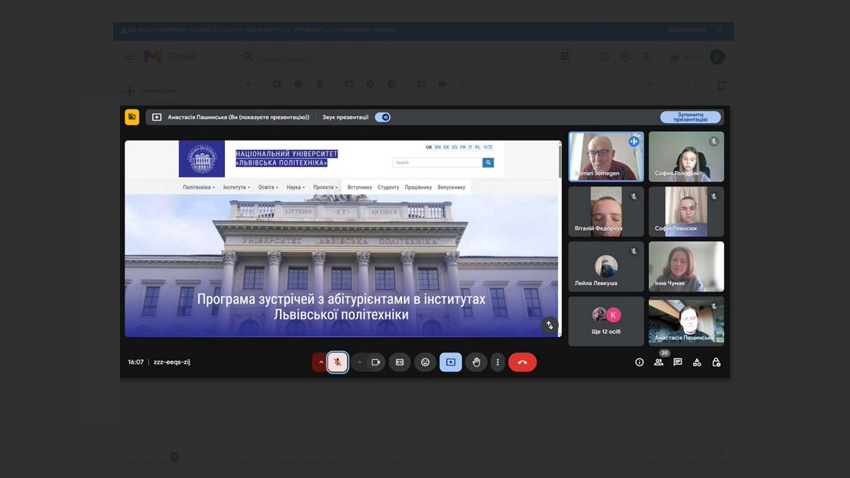Send an emoji reaction

pyautogui.click(x=425, y=362)
